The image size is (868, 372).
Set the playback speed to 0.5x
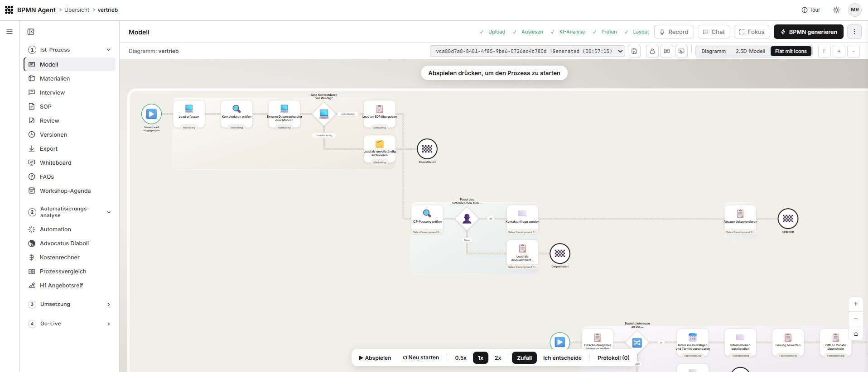[461, 358]
